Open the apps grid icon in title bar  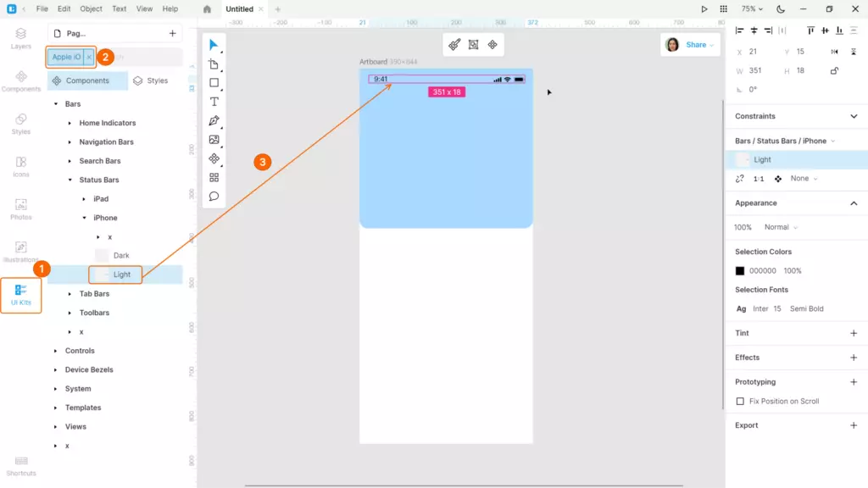tap(724, 8)
